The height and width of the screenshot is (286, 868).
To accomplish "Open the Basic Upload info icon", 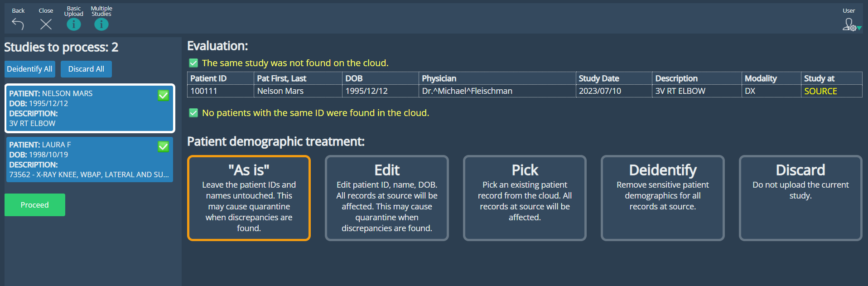I will pyautogui.click(x=74, y=24).
